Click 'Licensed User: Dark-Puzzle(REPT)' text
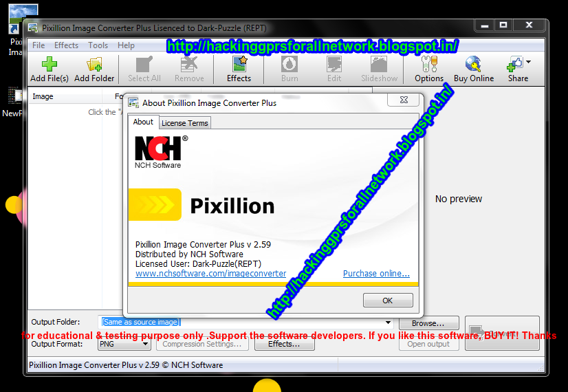The width and height of the screenshot is (568, 392). [x=198, y=264]
